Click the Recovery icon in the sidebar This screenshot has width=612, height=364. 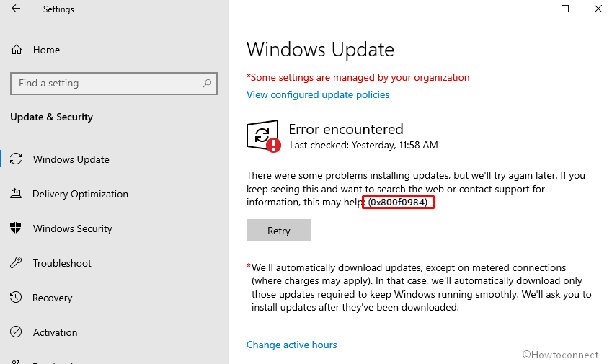point(17,298)
